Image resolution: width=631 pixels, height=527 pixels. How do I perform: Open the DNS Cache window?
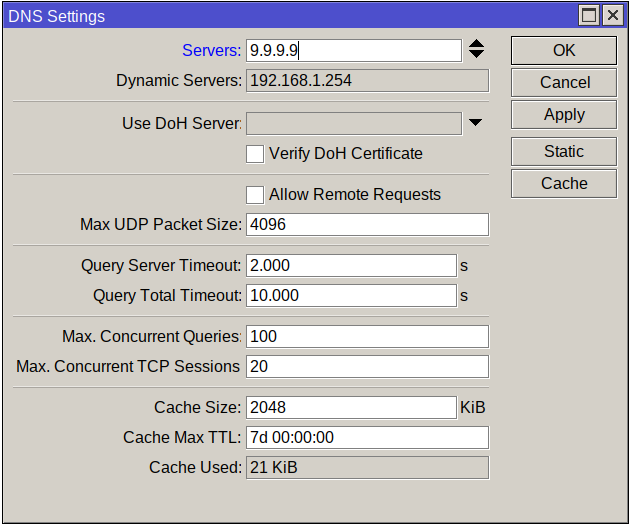click(564, 184)
